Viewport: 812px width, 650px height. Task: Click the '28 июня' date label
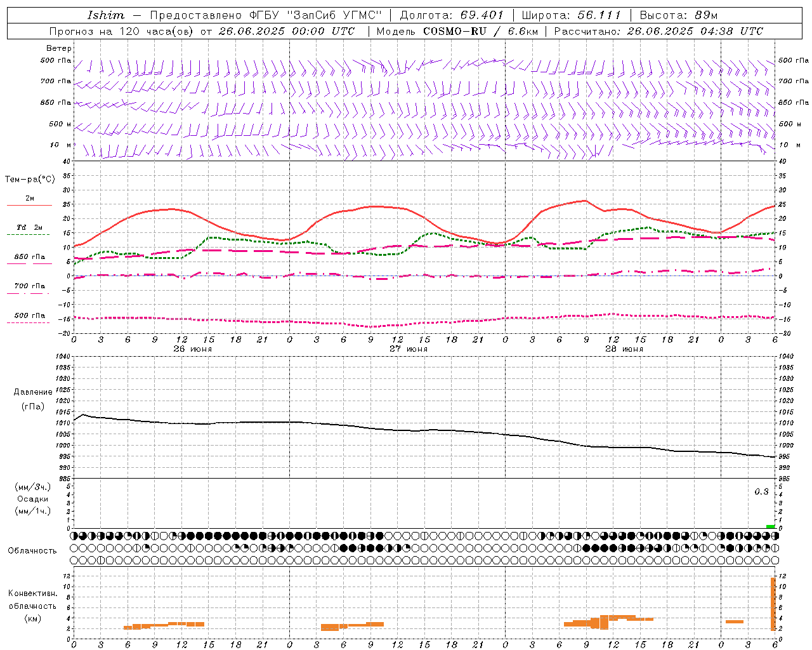tap(624, 349)
